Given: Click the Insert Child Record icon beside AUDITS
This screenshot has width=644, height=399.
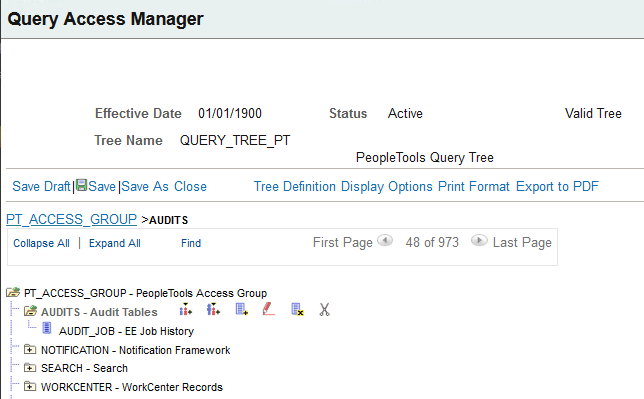Looking at the screenshot, I should 242,309.
